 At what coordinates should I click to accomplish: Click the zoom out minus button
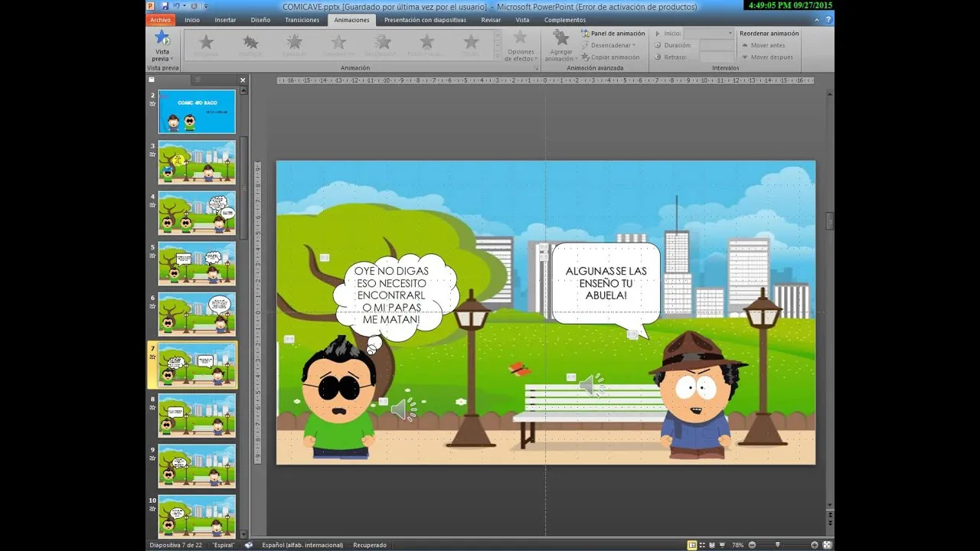[x=752, y=545]
